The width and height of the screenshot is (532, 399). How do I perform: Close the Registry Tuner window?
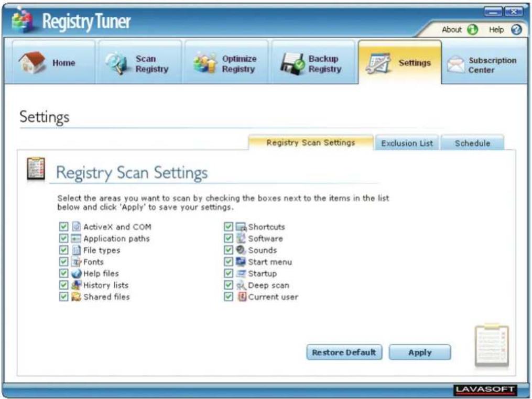(513, 12)
